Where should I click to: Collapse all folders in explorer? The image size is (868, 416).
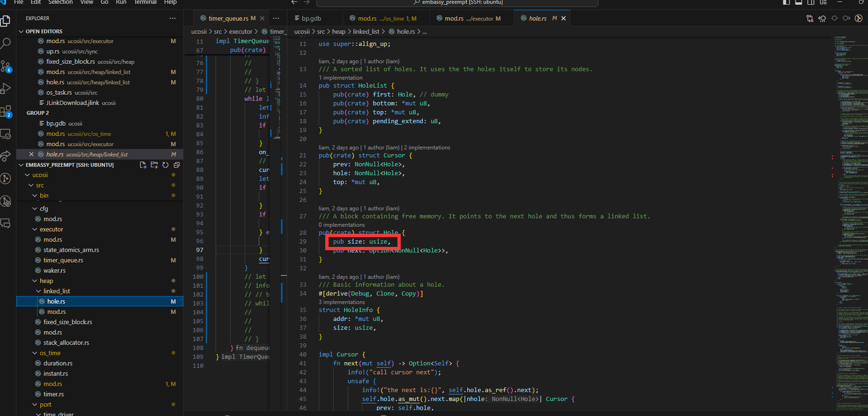click(x=177, y=165)
